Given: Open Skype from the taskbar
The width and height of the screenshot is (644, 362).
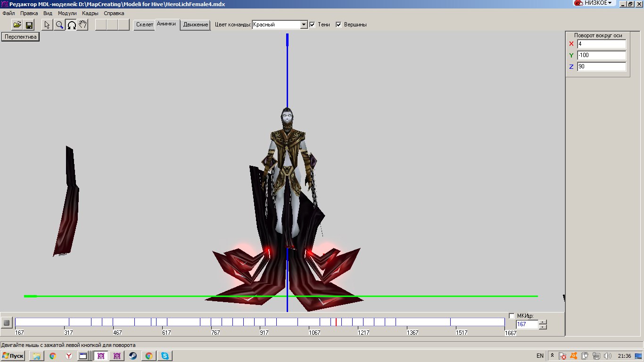Looking at the screenshot, I should pyautogui.click(x=165, y=356).
